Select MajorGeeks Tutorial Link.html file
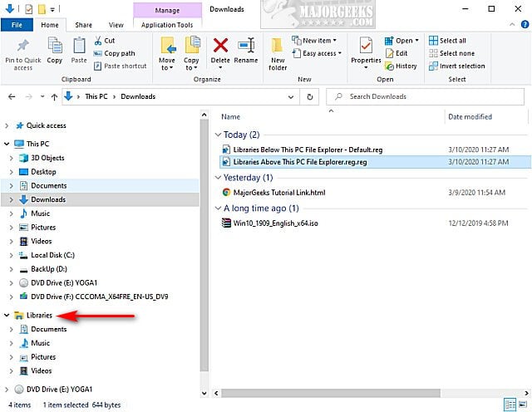The width and height of the screenshot is (532, 412). (279, 193)
